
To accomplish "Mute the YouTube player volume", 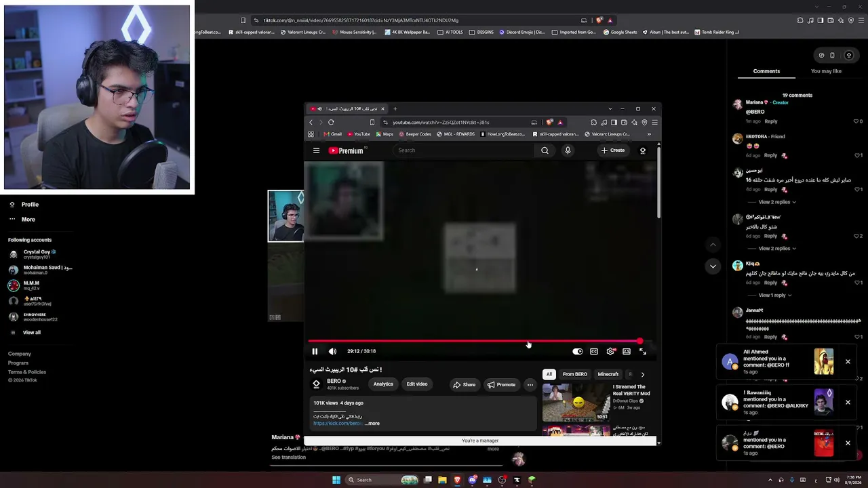I will click(332, 351).
